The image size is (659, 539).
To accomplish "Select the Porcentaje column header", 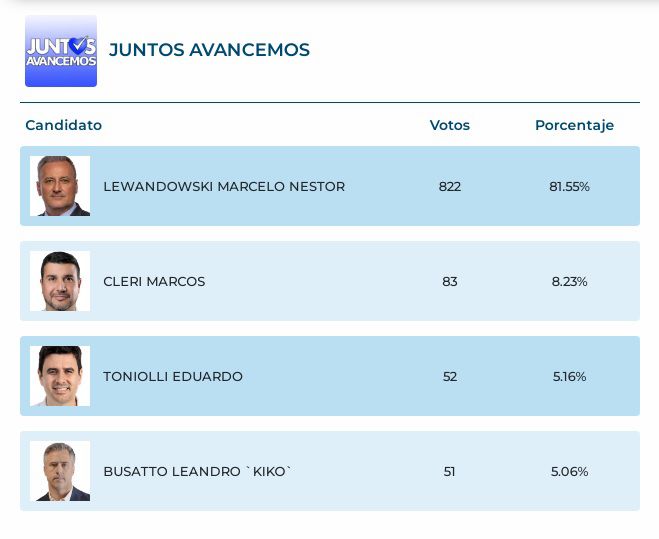I will coord(575,125).
